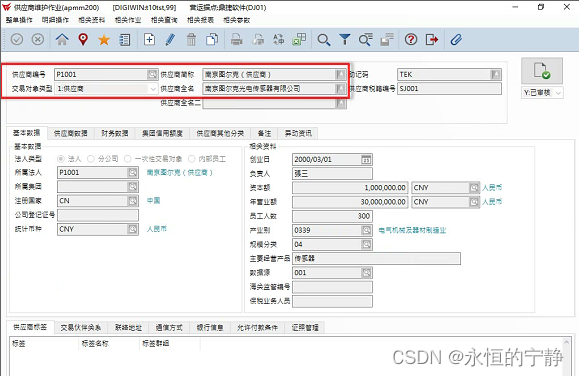Click the print preview icon next to printer
579x376 pixels.
[258, 39]
